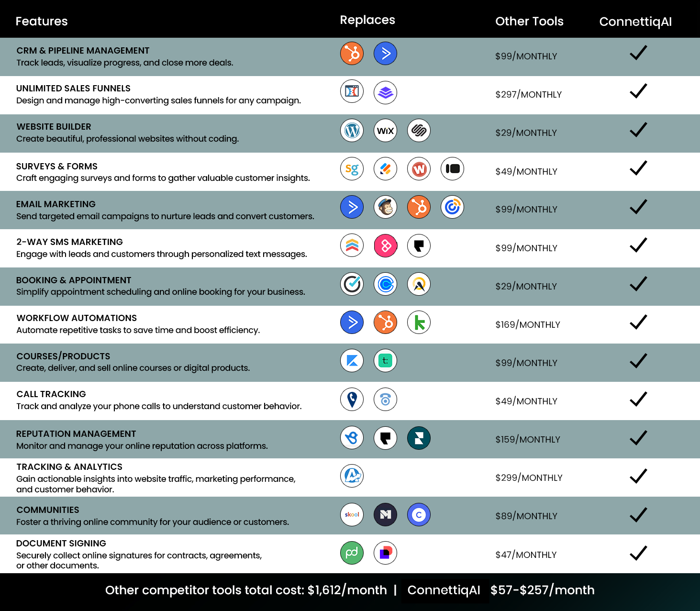Click the checkmark for Email Marketing row
Screen dimensions: 700x611
pos(638,207)
